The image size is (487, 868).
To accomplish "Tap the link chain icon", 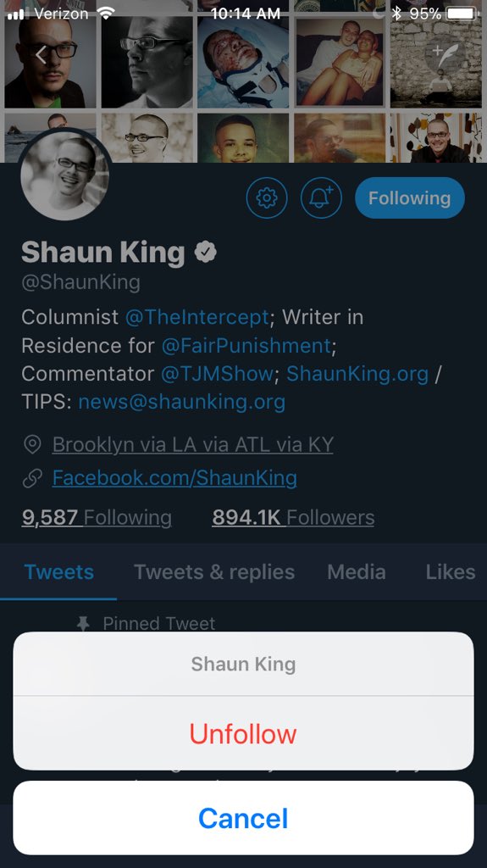I will [32, 478].
